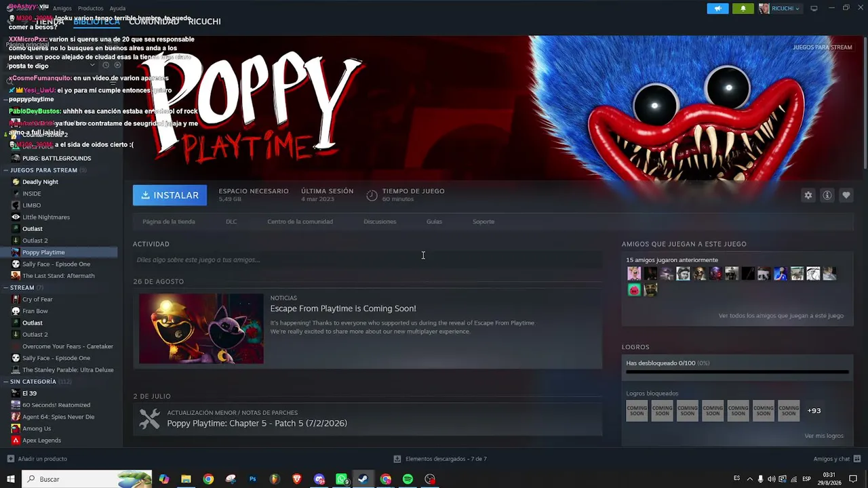Image resolution: width=868 pixels, height=488 pixels.
Task: Click the patch notes wrench and screwdriver icon
Action: (149, 418)
